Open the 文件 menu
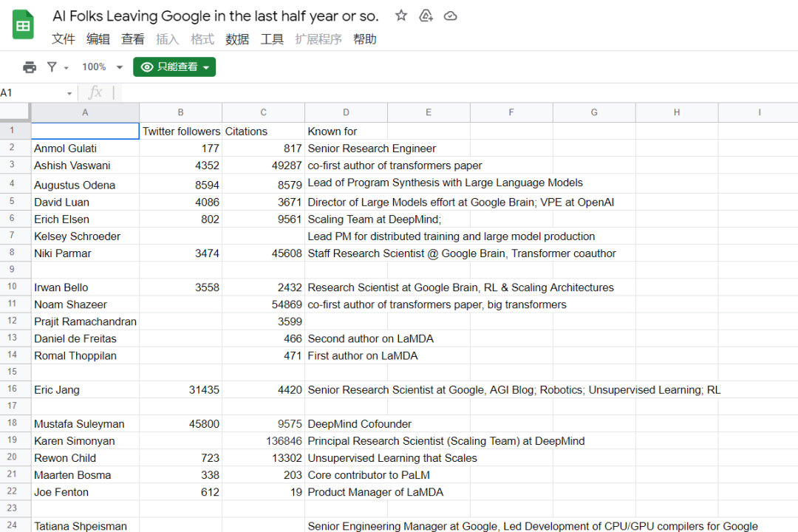798x532 pixels. click(x=64, y=39)
